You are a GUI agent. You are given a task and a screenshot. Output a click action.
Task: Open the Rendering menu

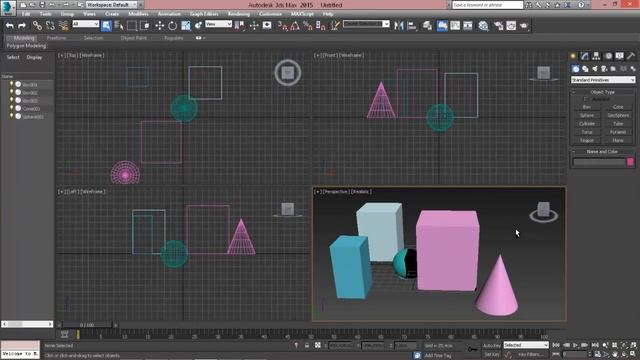[x=239, y=14]
